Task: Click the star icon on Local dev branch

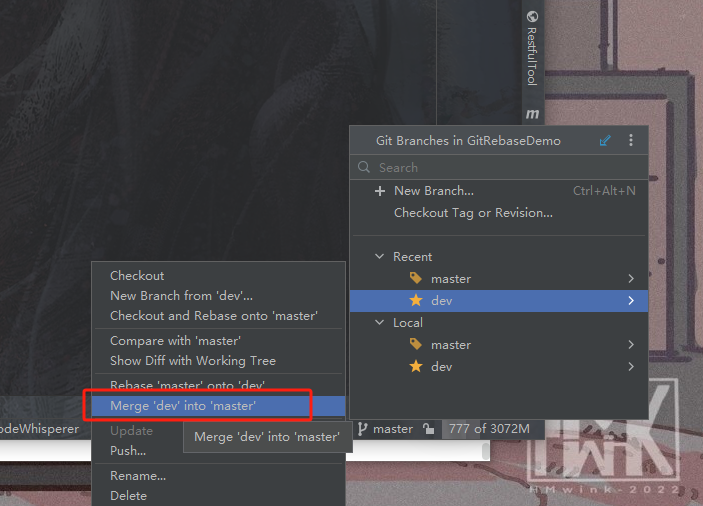Action: point(416,367)
